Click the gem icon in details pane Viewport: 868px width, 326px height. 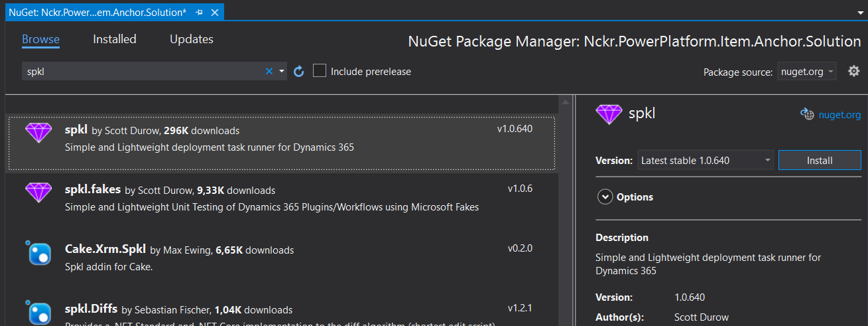tap(609, 114)
